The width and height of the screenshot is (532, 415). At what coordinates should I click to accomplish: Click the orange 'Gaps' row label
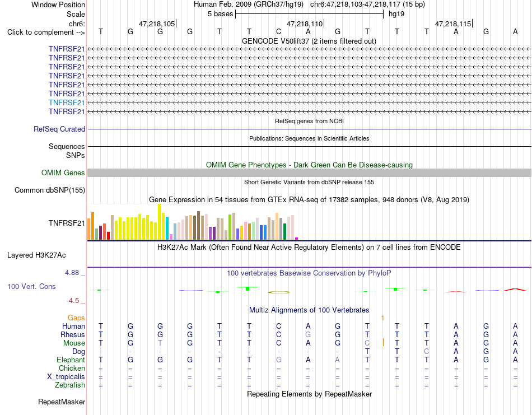pos(76,318)
